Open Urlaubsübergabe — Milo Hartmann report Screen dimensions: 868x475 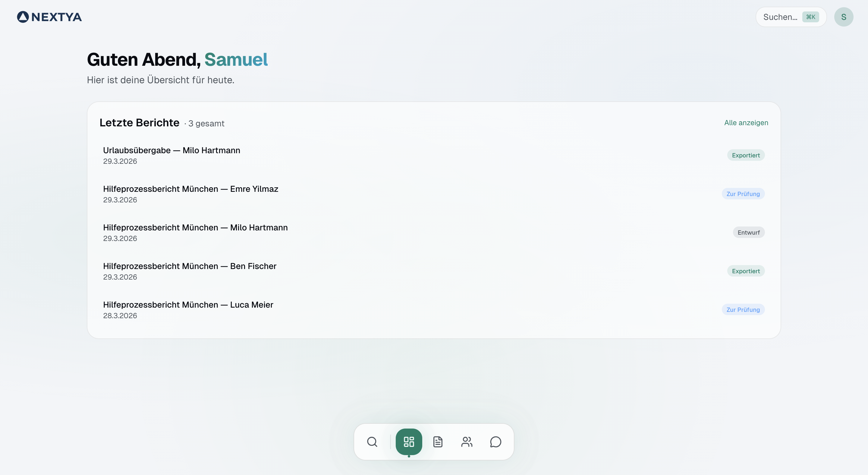click(171, 150)
